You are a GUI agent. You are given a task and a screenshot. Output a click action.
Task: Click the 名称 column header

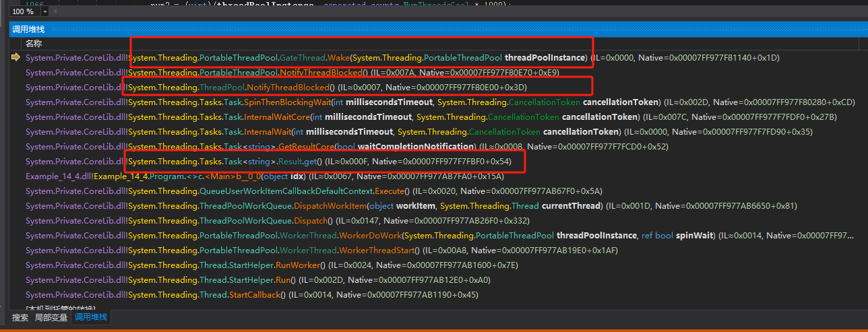click(34, 43)
